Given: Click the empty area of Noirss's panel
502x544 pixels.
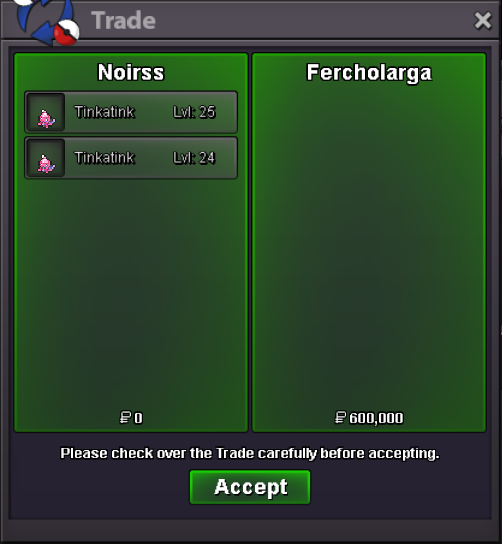Looking at the screenshot, I should pos(131,291).
